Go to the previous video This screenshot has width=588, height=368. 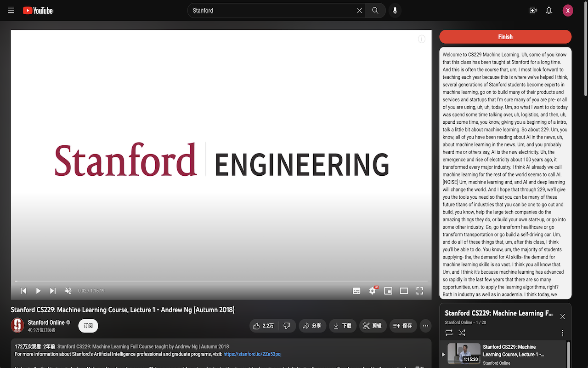pyautogui.click(x=23, y=291)
